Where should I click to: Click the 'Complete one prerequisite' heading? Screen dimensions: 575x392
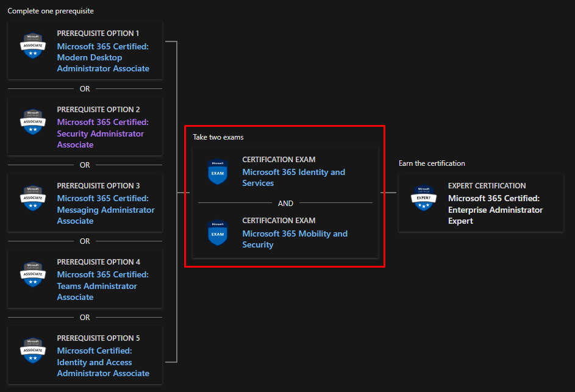(x=51, y=11)
